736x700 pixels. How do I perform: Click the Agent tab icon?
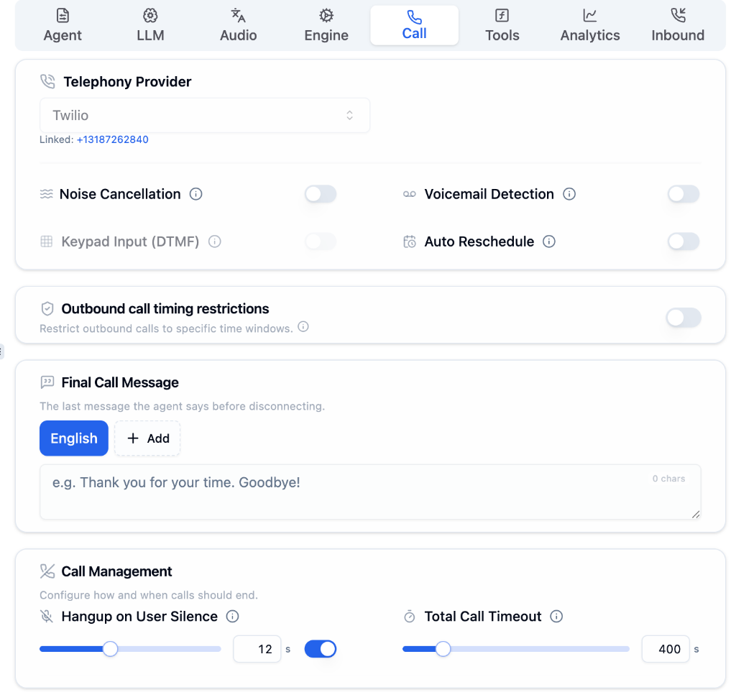pos(63,14)
